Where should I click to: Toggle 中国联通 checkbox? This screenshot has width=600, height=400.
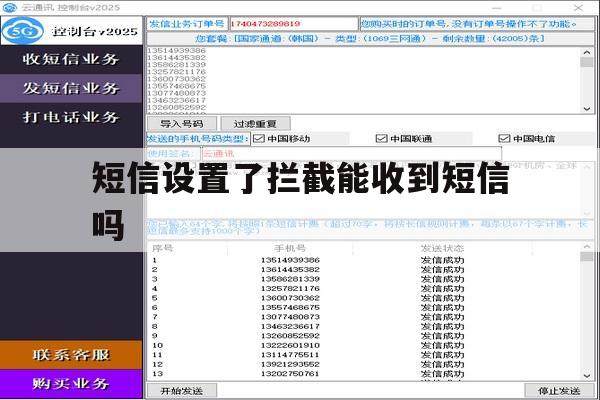382,139
